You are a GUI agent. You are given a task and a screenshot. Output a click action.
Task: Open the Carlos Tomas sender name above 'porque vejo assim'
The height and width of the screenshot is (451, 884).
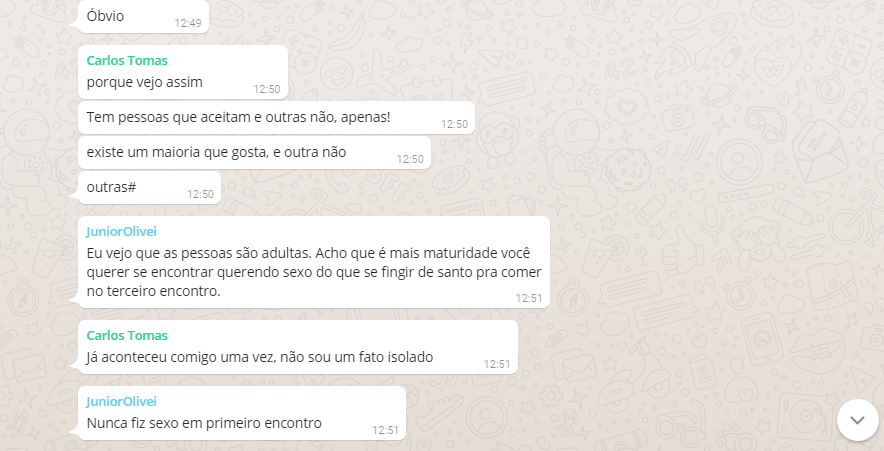click(x=127, y=60)
